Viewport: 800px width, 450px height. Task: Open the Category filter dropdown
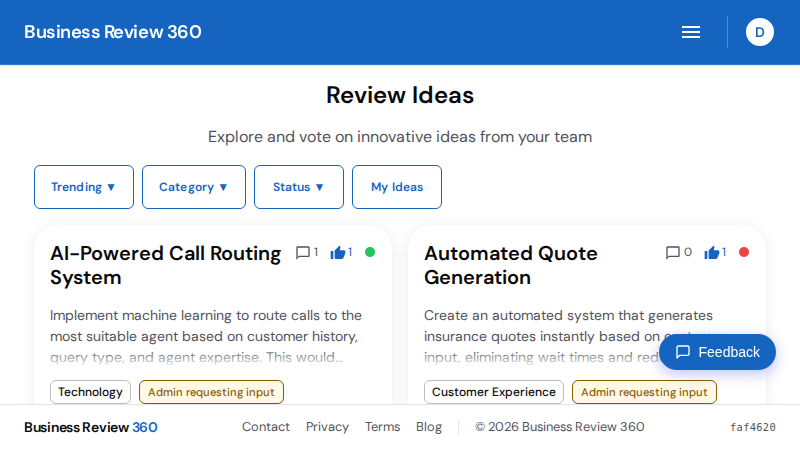[x=194, y=187]
